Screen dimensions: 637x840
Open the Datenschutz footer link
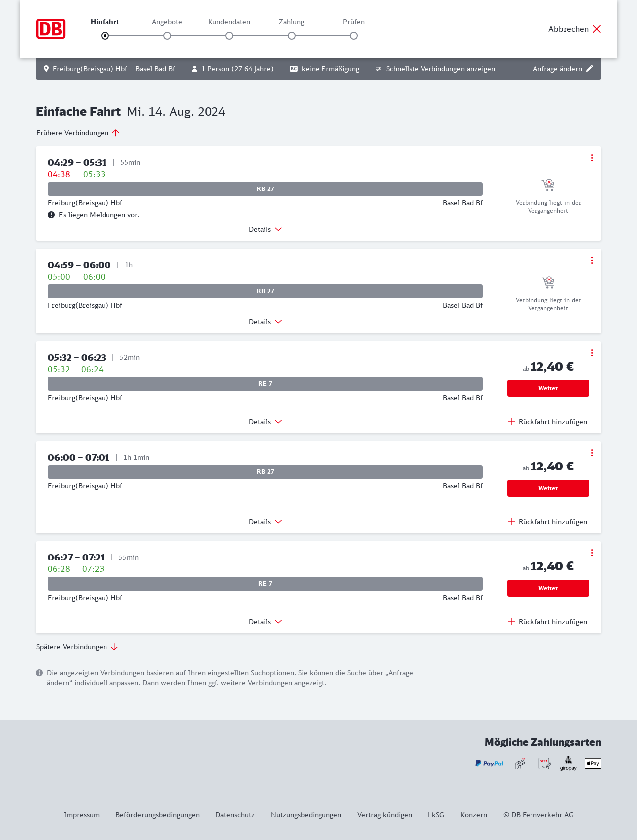[x=235, y=815]
